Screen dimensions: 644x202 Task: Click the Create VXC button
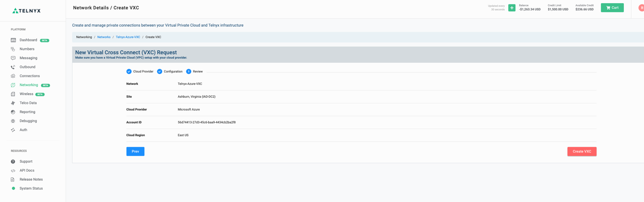[x=582, y=152]
